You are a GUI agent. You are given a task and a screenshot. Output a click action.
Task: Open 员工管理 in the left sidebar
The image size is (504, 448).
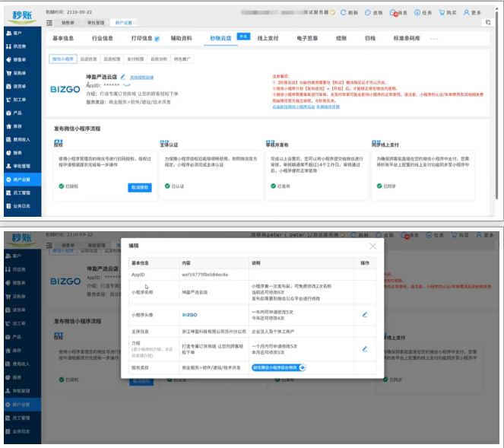[21, 192]
